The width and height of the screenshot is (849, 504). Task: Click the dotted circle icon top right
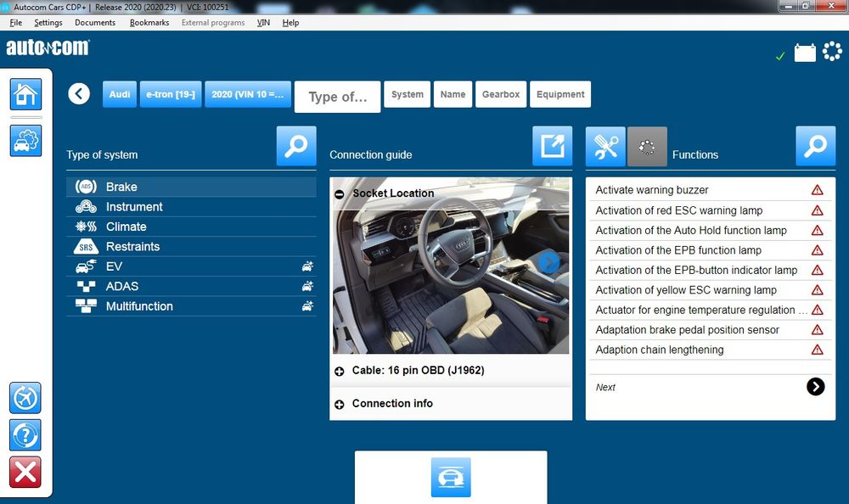[832, 52]
